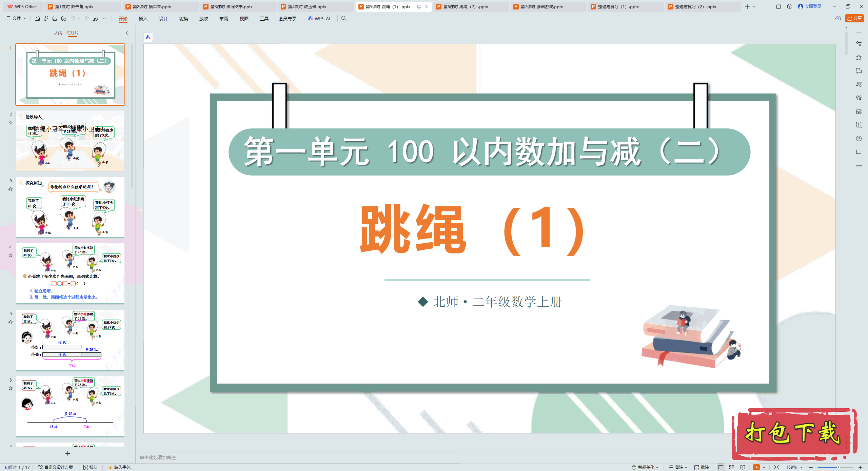The image size is (868, 471).
Task: Select slide 3 thumbnail in the slide panel
Action: (70, 207)
